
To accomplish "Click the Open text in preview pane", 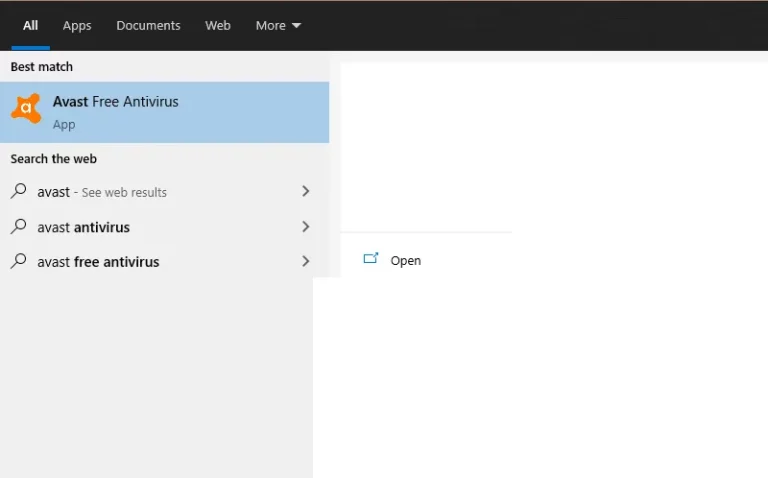I will 406,261.
